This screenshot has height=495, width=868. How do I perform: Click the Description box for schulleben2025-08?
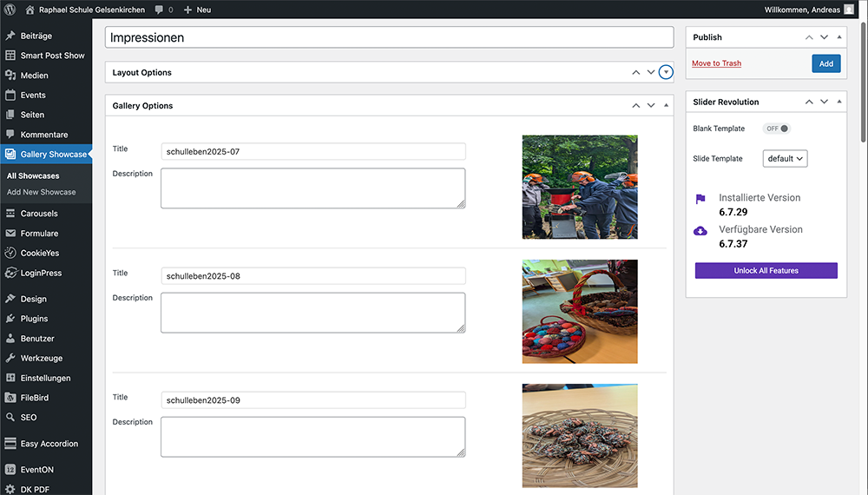(x=313, y=313)
